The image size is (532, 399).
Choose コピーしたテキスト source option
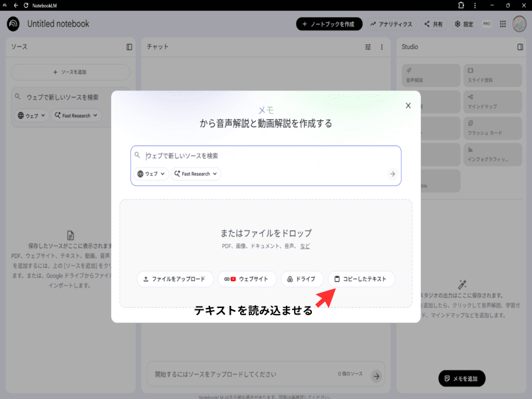(x=361, y=279)
